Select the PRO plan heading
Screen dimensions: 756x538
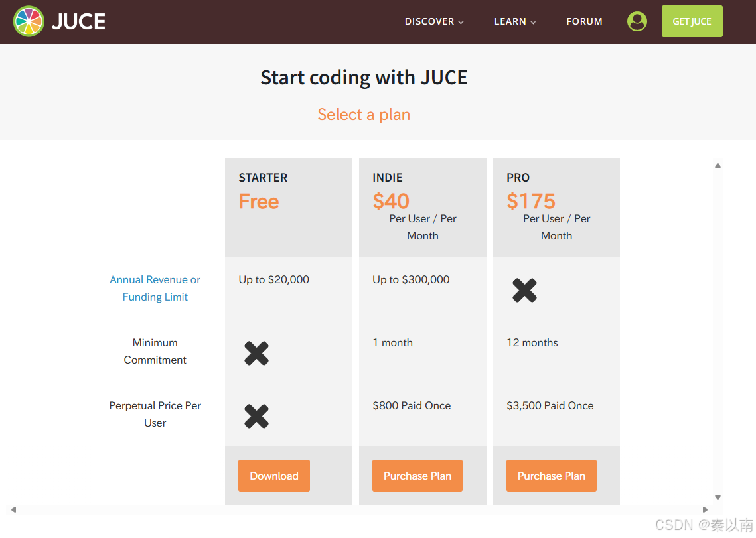coord(518,178)
